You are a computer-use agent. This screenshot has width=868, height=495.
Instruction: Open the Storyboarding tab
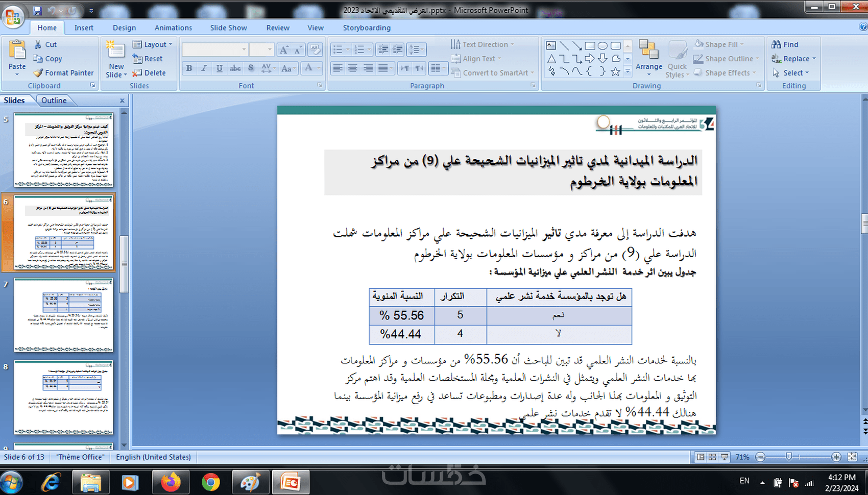point(367,28)
